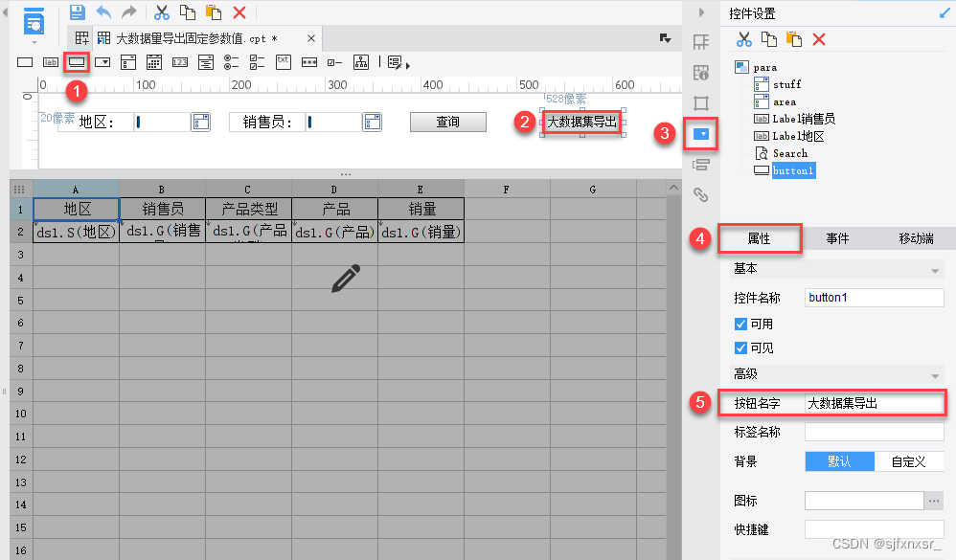The width and height of the screenshot is (956, 560).
Task: Select cell E2 ds1.G(销量)
Action: 421,232
